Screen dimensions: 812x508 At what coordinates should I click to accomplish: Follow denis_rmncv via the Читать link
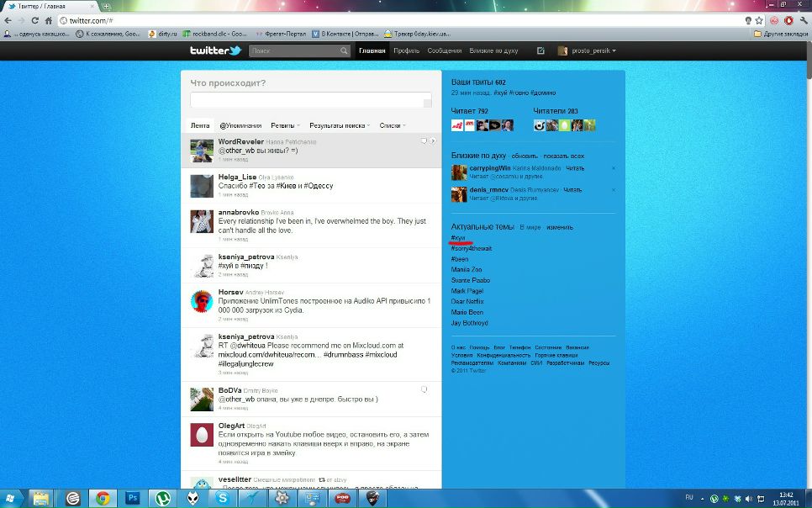(x=573, y=190)
